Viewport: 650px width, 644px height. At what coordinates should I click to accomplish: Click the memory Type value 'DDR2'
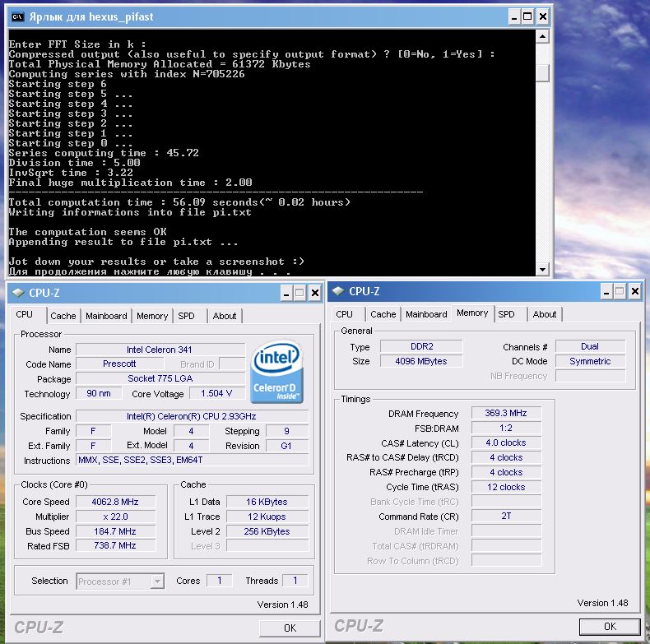(421, 346)
